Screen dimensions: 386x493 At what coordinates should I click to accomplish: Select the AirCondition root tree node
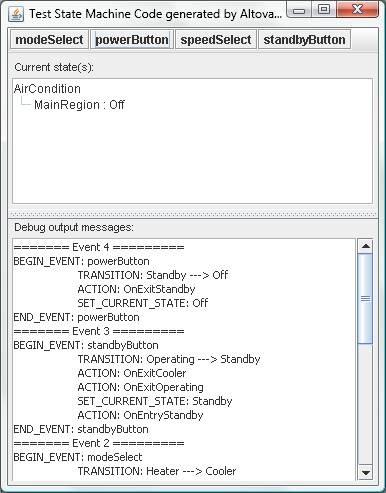tap(47, 89)
